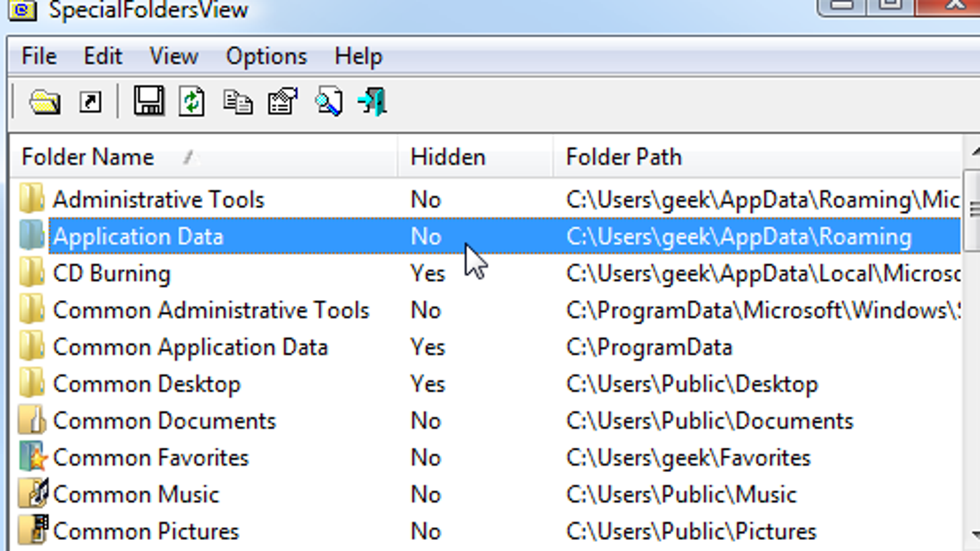Screen dimensions: 980x551
Task: Click path C:\Users\geek\AppData\Roaming in selected row
Action: (739, 237)
